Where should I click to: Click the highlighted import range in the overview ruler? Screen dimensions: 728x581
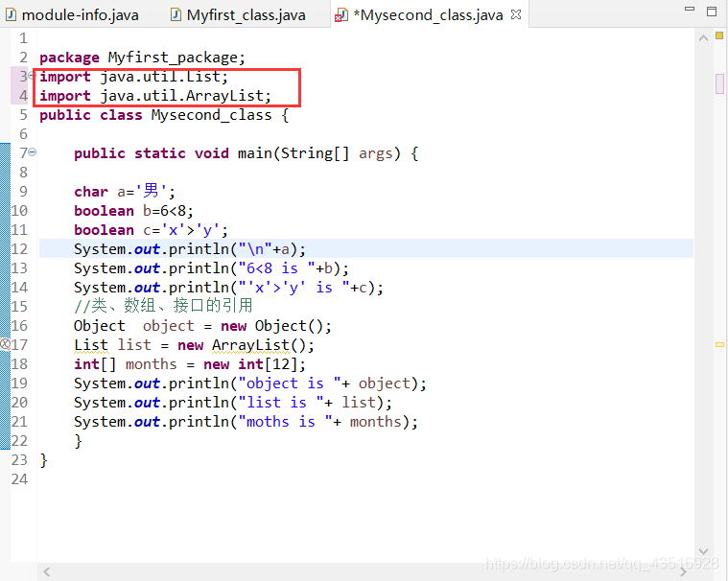[719, 84]
